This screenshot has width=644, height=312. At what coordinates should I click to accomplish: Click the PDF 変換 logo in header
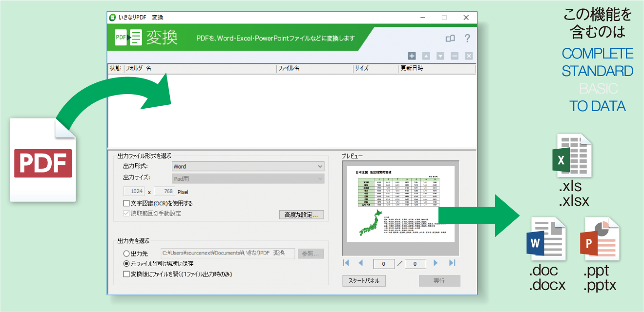coord(146,38)
